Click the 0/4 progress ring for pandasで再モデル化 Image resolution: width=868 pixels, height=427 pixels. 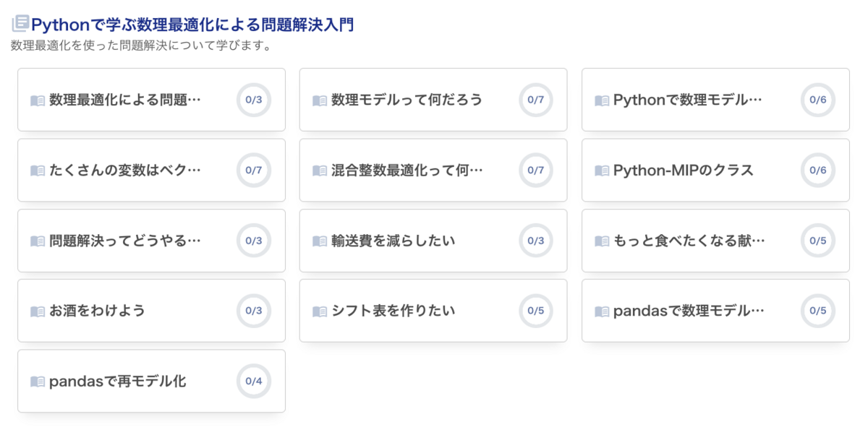click(253, 381)
